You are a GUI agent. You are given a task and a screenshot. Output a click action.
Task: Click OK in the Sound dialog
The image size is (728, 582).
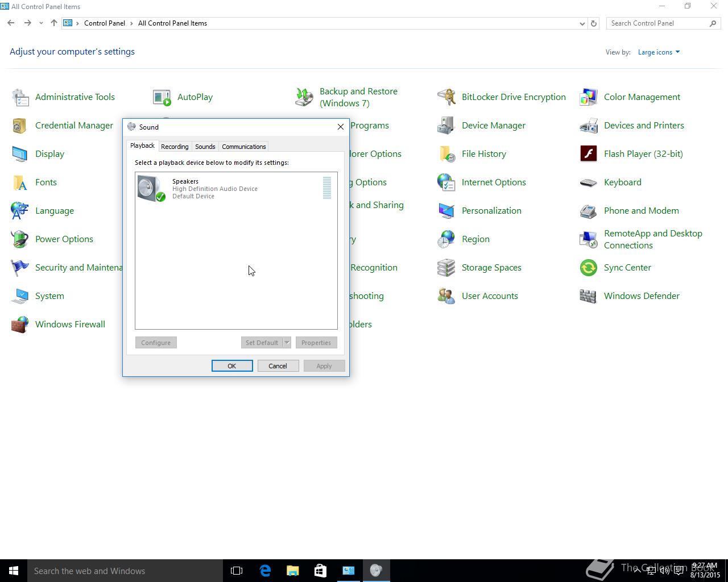(x=232, y=366)
